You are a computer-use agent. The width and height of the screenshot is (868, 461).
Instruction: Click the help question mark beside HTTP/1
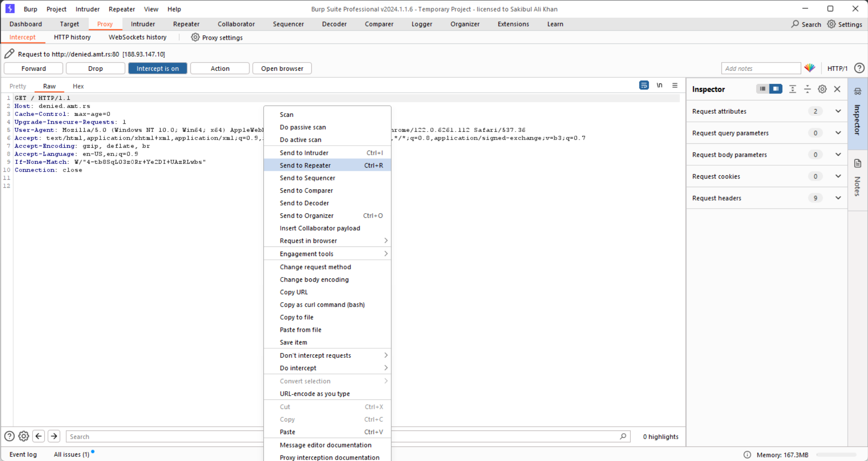[859, 68]
